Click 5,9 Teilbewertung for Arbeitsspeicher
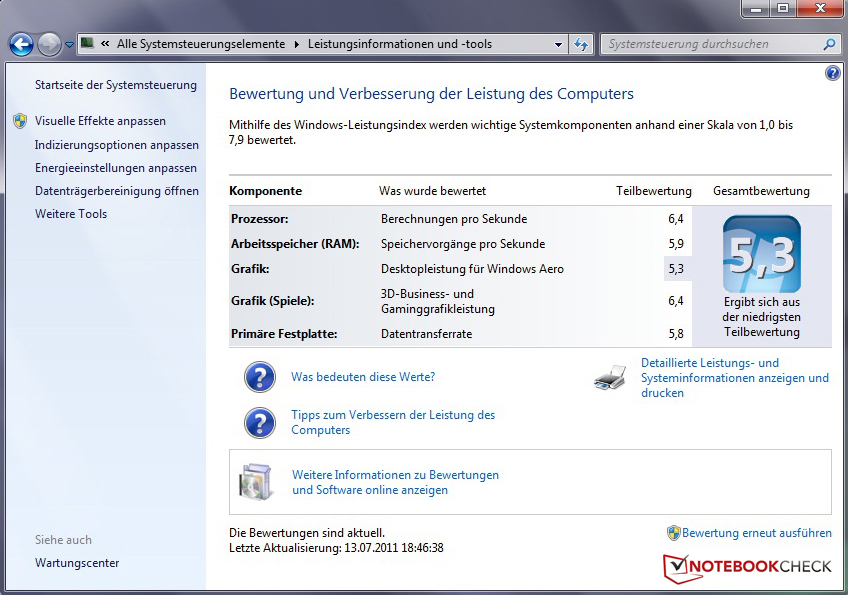The height and width of the screenshot is (595, 848). (x=675, y=244)
